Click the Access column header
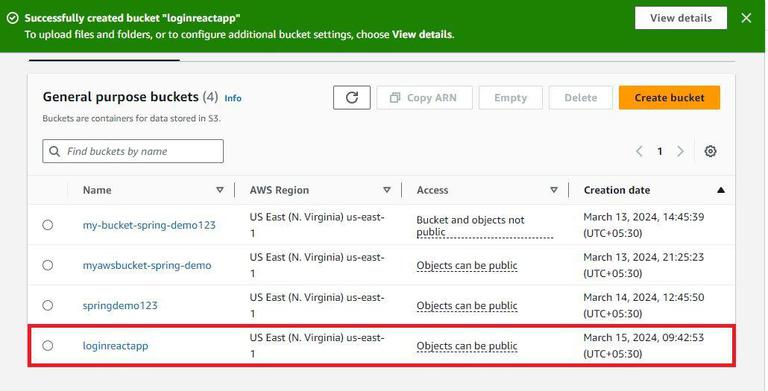The width and height of the screenshot is (768, 391). pyautogui.click(x=432, y=190)
